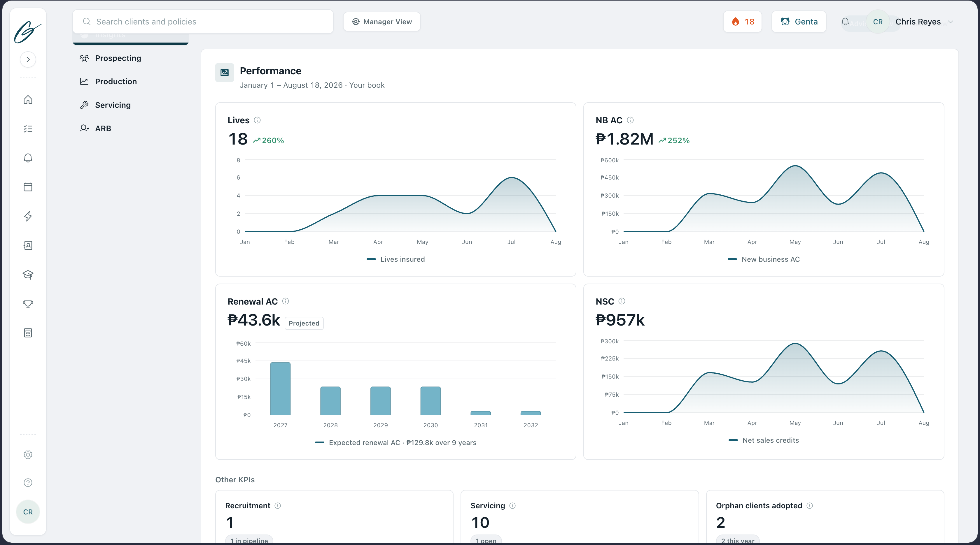980x545 pixels.
Task: Click the CR avatar beside Chris Reyes
Action: click(878, 22)
